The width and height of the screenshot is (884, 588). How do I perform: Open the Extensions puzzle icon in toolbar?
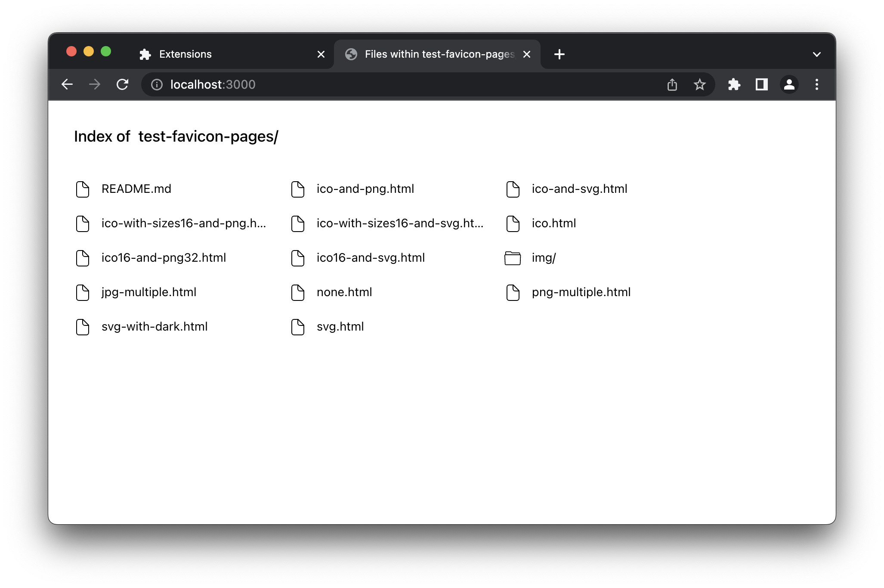point(734,84)
